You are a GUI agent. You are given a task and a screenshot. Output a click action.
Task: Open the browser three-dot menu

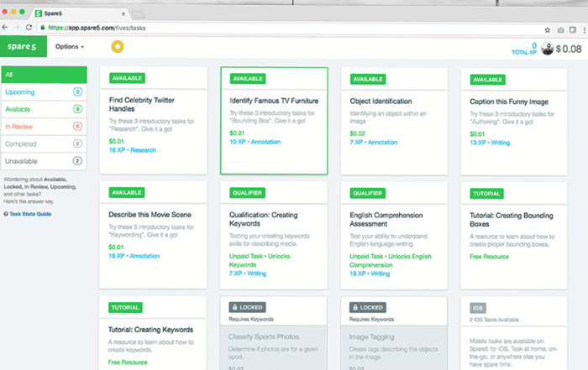point(585,29)
